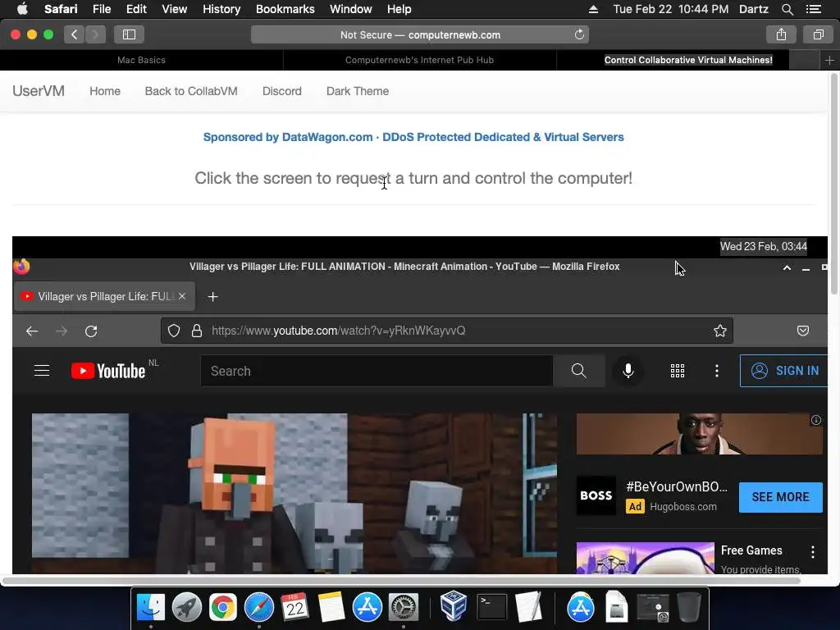Bookmark the page with the star icon

coord(720,331)
